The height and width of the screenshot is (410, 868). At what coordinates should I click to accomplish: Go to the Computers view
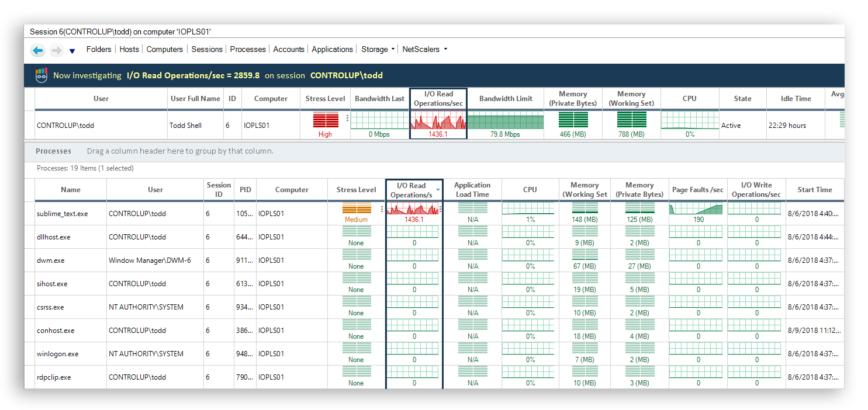(165, 50)
